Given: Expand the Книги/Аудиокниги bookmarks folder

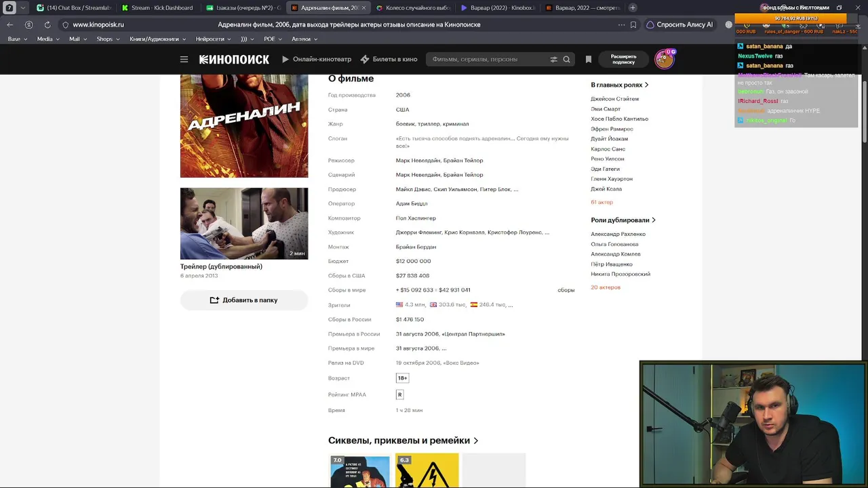Looking at the screenshot, I should pyautogui.click(x=159, y=39).
